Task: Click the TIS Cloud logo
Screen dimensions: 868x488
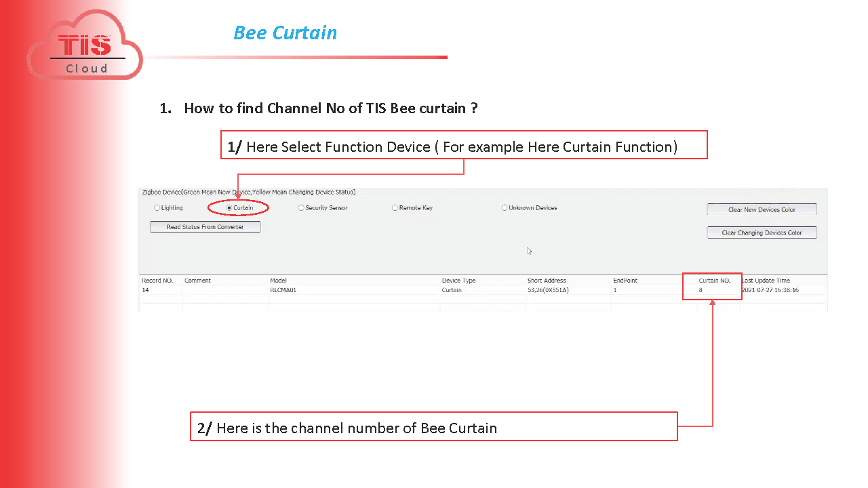Action: (85, 46)
